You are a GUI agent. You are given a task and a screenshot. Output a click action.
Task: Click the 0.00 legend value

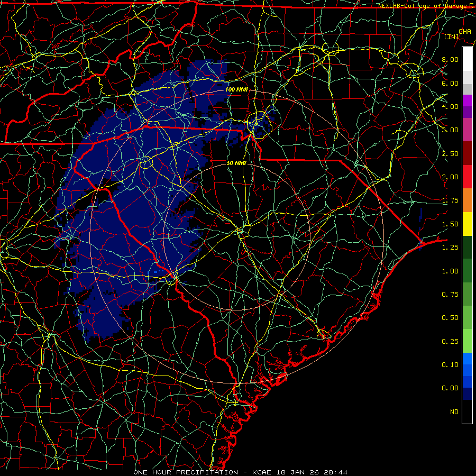click(450, 388)
